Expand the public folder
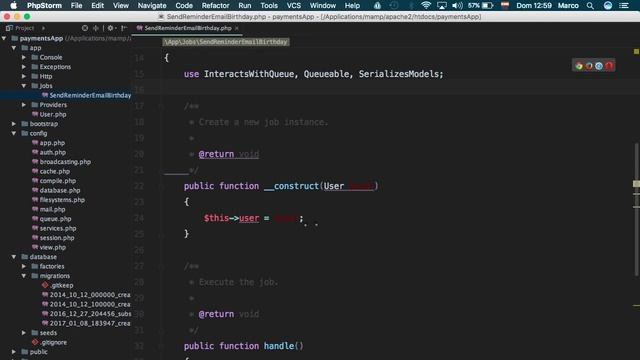The width and height of the screenshot is (640, 360). pyautogui.click(x=14, y=352)
